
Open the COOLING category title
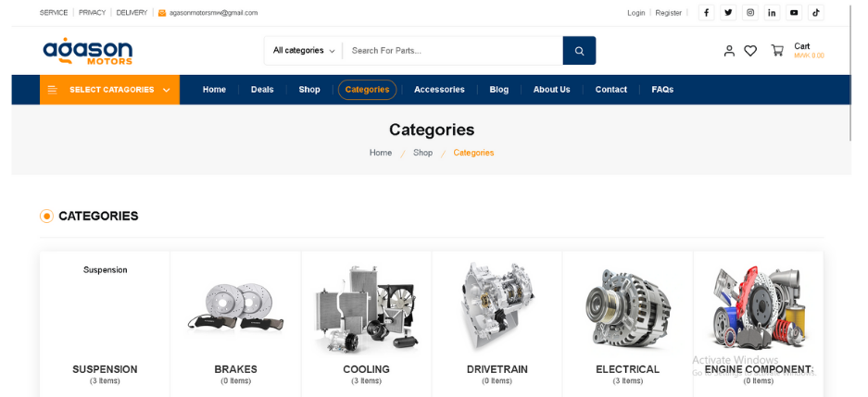[x=366, y=369]
